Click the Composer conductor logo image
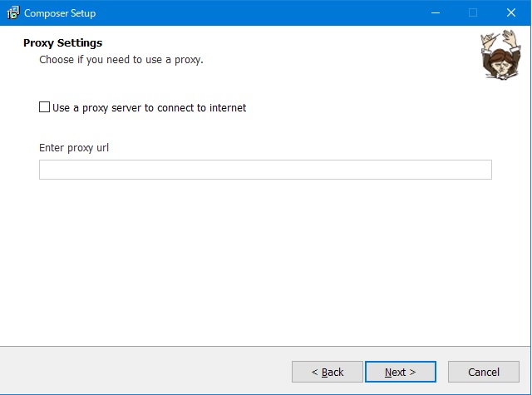The image size is (532, 395). tap(497, 56)
